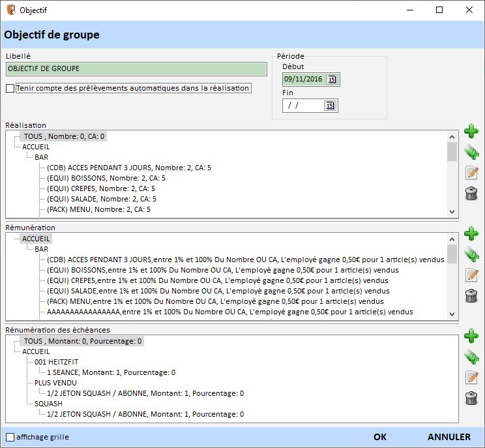Delete entry using Rémunération trash icon
Image resolution: width=485 pixels, height=448 pixels.
point(471,296)
